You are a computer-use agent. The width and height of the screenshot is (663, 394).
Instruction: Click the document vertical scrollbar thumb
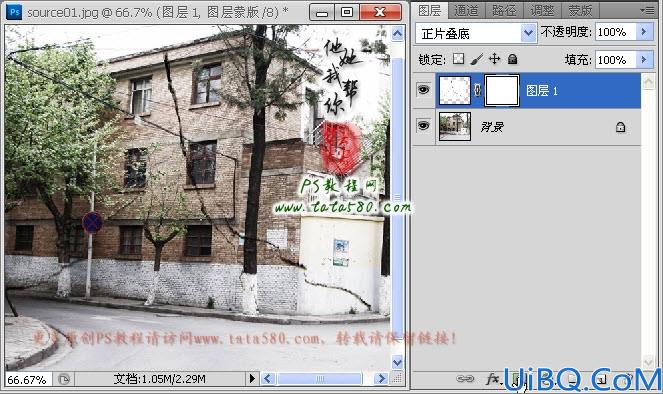[397, 197]
